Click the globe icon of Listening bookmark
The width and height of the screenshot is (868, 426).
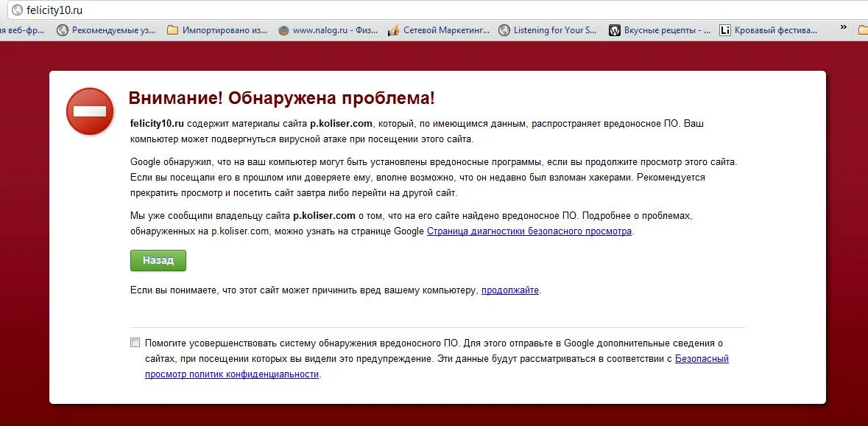(x=504, y=30)
